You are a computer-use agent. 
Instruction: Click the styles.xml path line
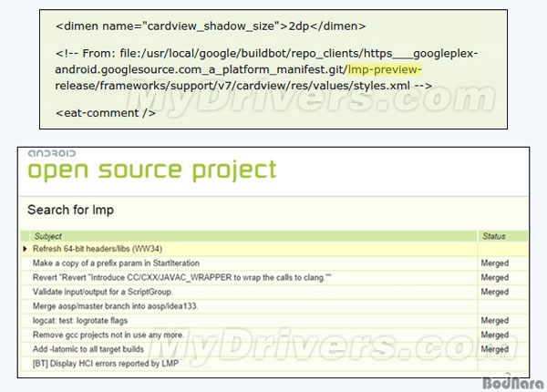point(243,86)
